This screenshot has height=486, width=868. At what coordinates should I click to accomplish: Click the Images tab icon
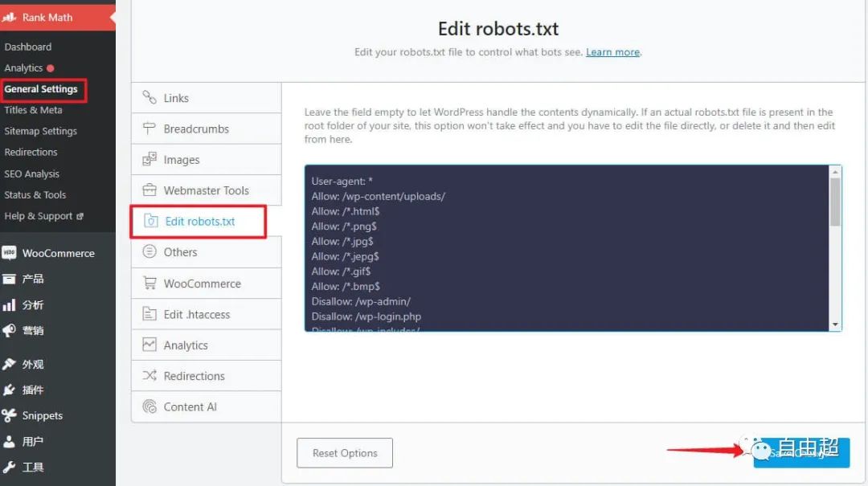(x=149, y=159)
